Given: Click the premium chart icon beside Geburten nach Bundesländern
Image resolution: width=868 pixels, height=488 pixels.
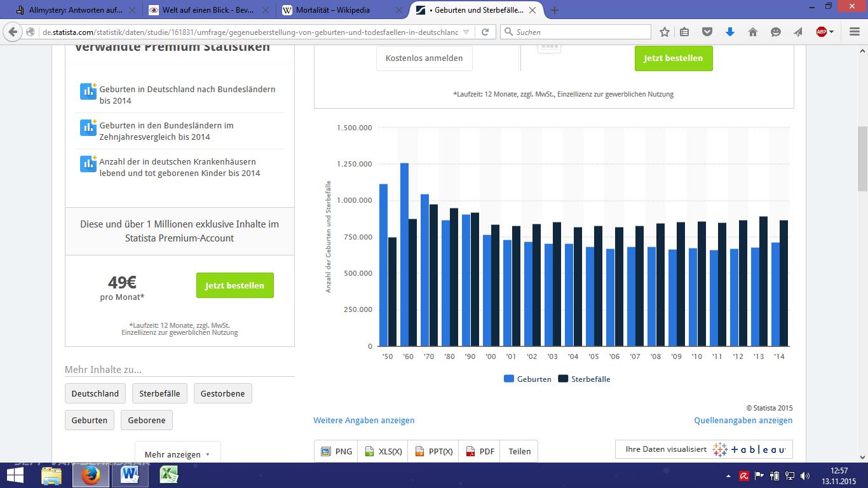Looking at the screenshot, I should [88, 91].
